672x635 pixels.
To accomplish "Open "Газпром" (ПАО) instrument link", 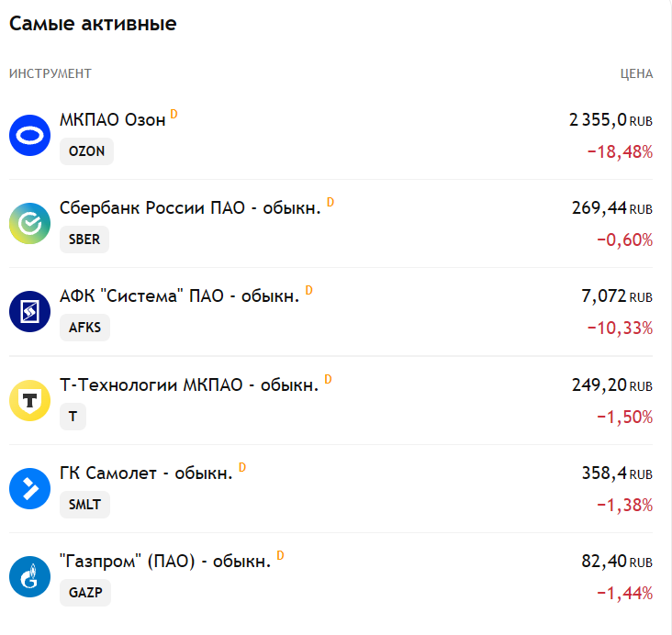I will point(165,562).
